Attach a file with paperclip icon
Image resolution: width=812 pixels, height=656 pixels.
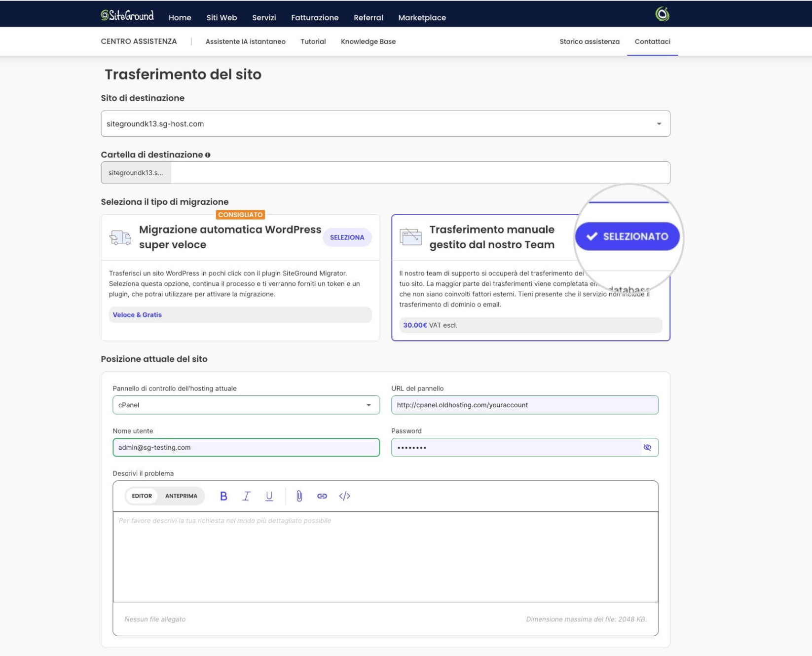pos(299,496)
